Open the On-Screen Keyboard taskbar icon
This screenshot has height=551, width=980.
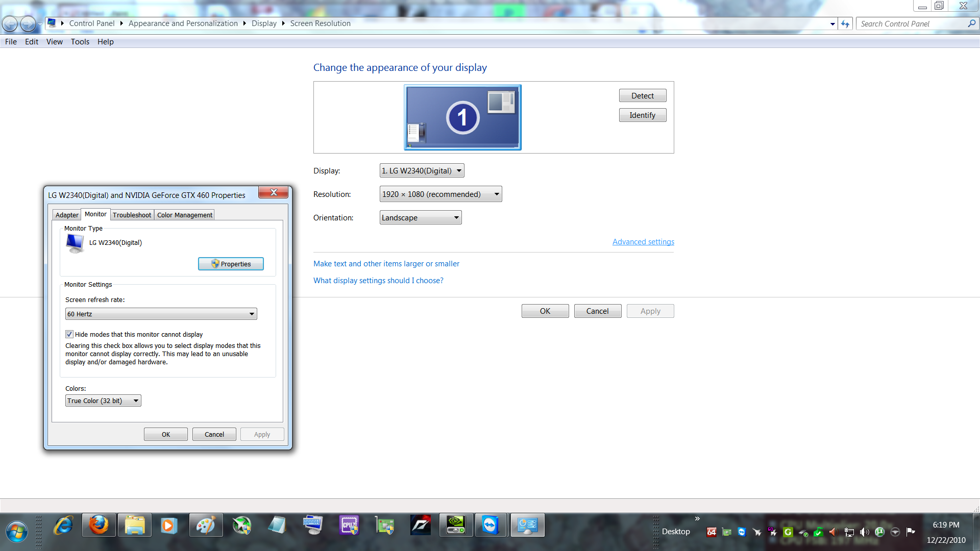pyautogui.click(x=312, y=525)
